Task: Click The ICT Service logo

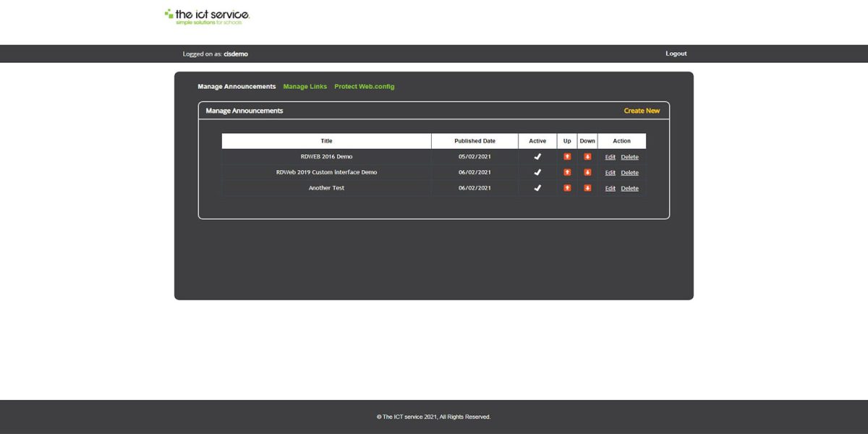Action: point(206,16)
